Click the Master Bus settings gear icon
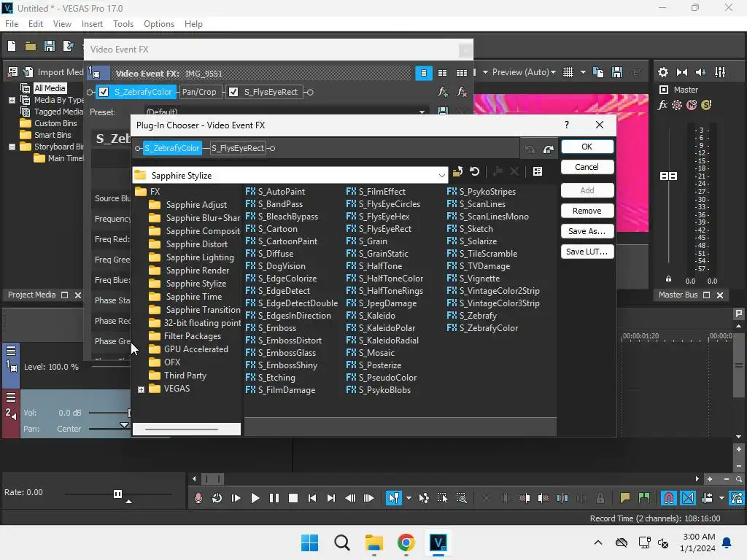 point(662,72)
